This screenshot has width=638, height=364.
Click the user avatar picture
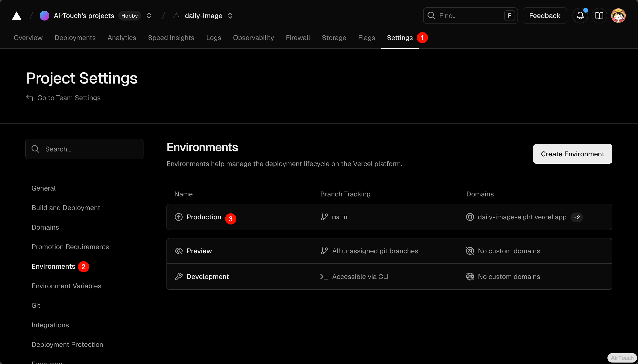click(618, 16)
